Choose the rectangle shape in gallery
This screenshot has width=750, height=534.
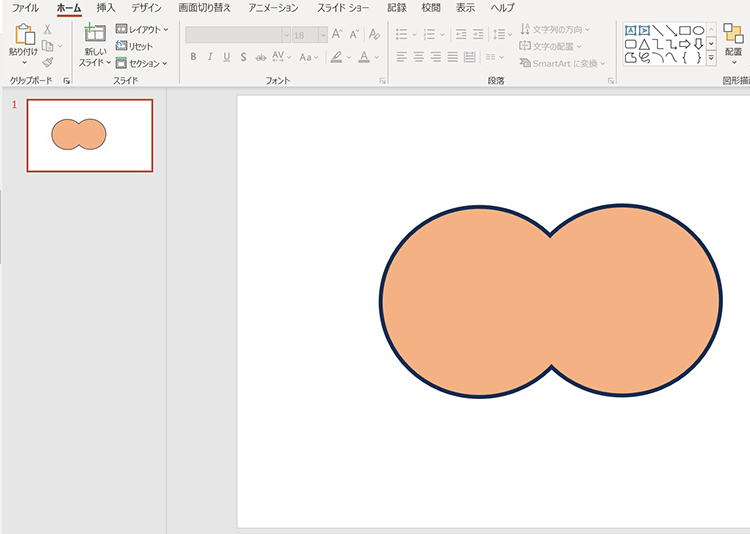pyautogui.click(x=685, y=30)
